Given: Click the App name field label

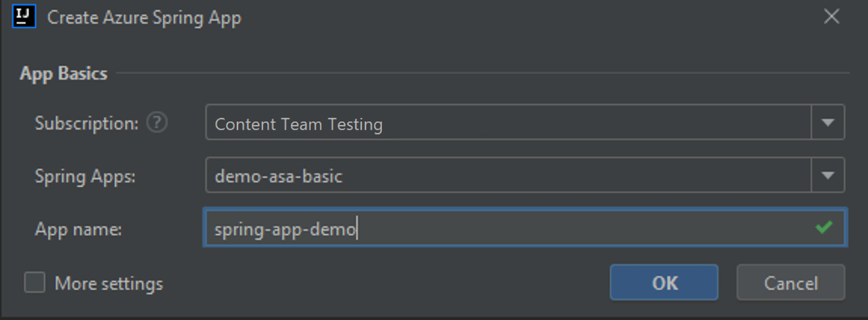Looking at the screenshot, I should point(78,230).
